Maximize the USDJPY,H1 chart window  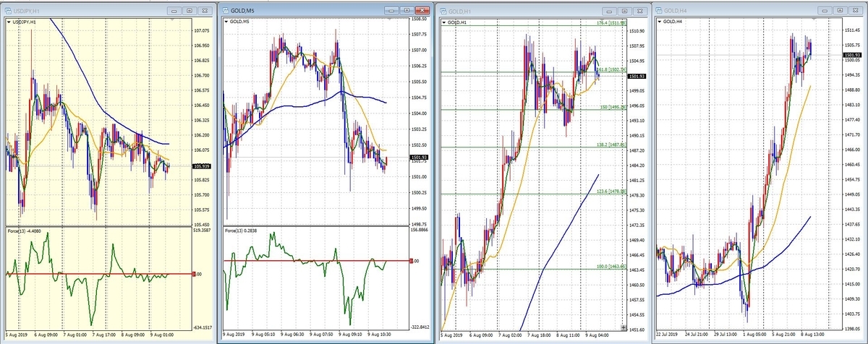(190, 11)
